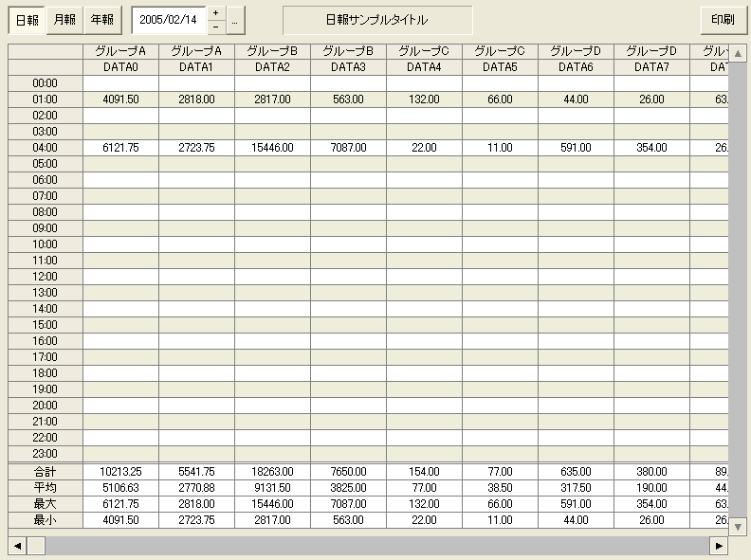This screenshot has height=560, width=751.
Task: Select the 合計 total row header
Action: [46, 471]
